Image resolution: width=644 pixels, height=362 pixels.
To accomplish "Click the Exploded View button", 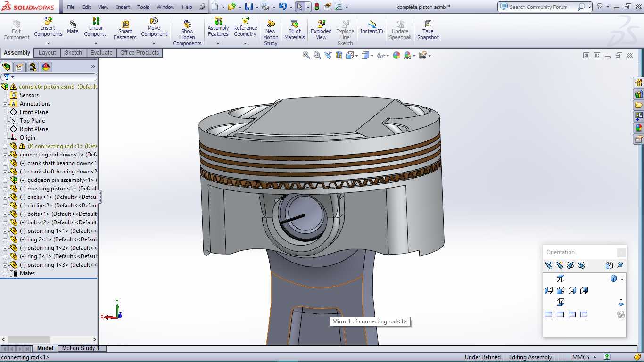I will (321, 30).
